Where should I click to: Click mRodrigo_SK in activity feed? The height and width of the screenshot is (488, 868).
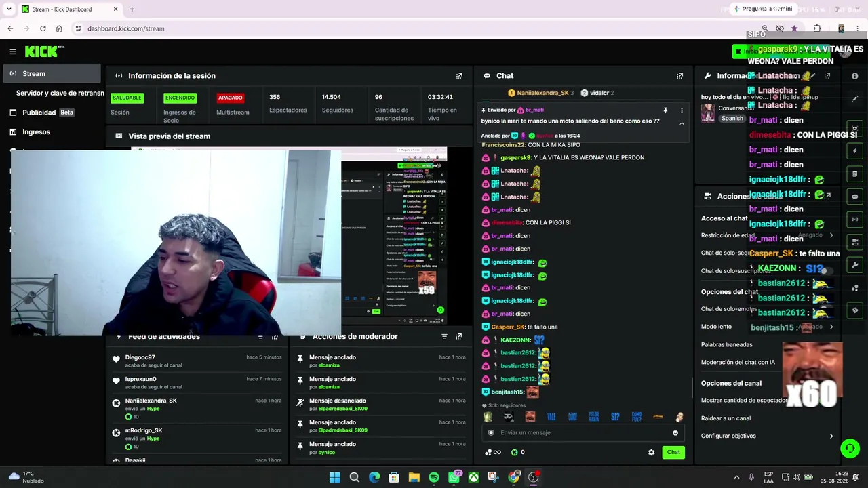[x=144, y=430]
